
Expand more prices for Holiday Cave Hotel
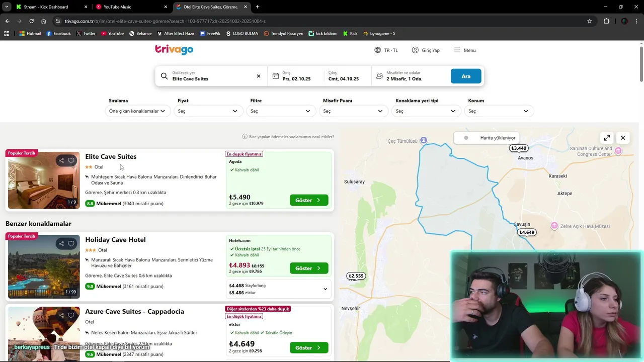[325, 289]
